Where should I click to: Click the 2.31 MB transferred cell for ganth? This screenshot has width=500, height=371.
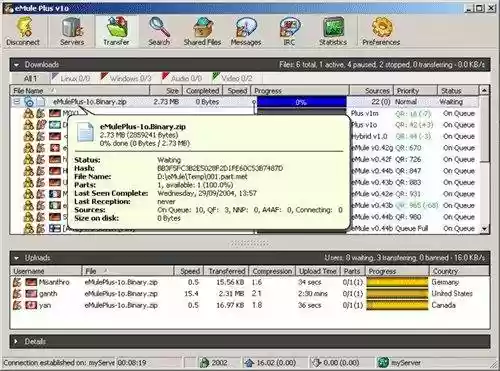(231, 294)
